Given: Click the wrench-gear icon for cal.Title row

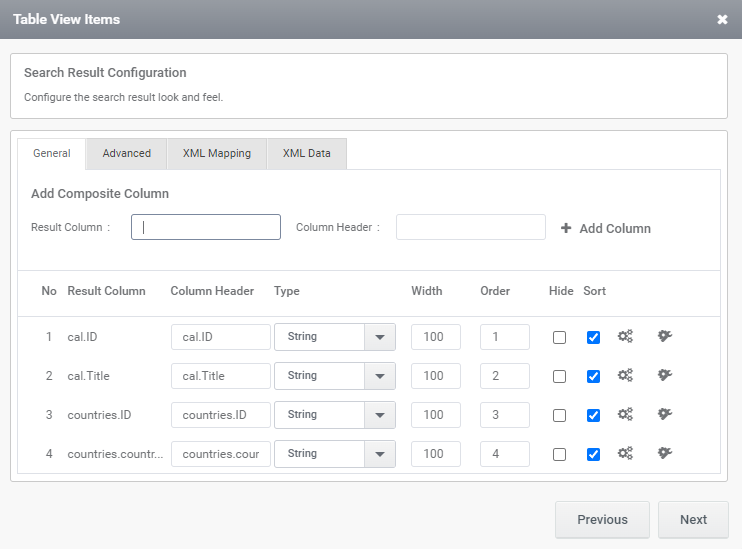Looking at the screenshot, I should [x=664, y=375].
